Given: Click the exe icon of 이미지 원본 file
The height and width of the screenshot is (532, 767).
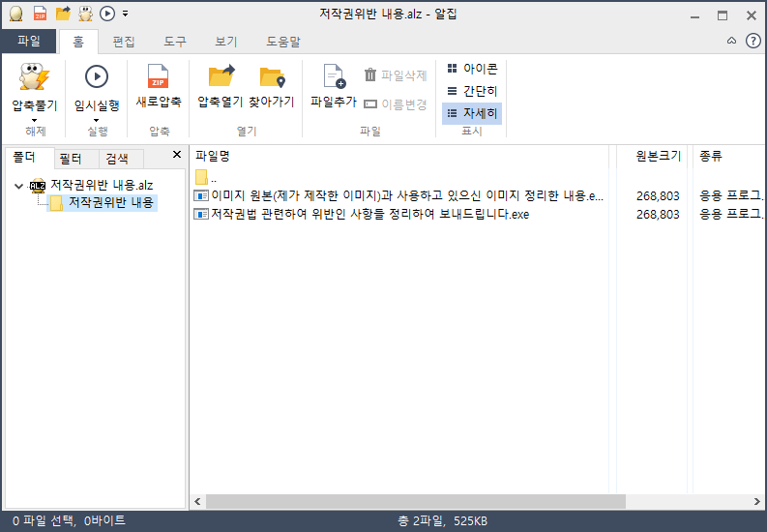Looking at the screenshot, I should tap(200, 195).
